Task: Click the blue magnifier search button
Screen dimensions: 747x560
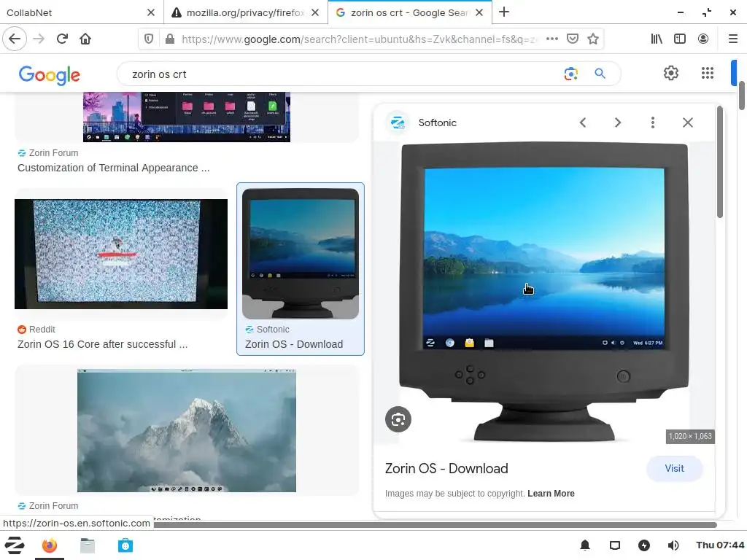Action: (x=600, y=74)
